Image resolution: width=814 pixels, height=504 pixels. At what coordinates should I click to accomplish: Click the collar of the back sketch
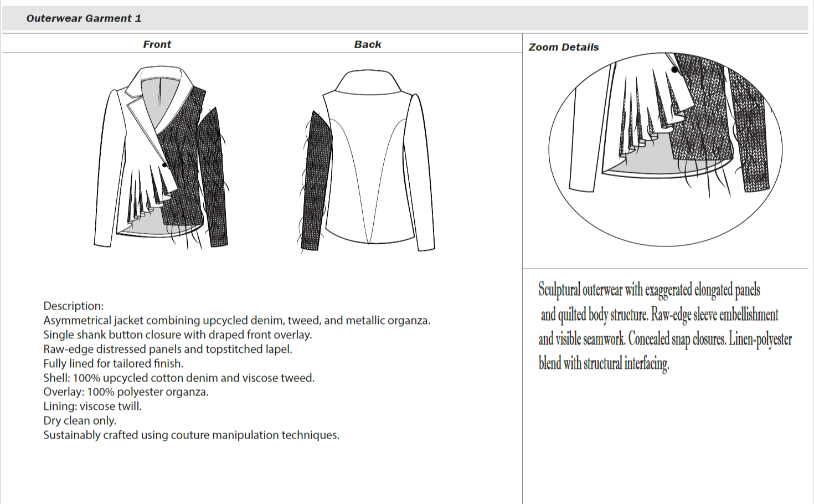tap(368, 82)
